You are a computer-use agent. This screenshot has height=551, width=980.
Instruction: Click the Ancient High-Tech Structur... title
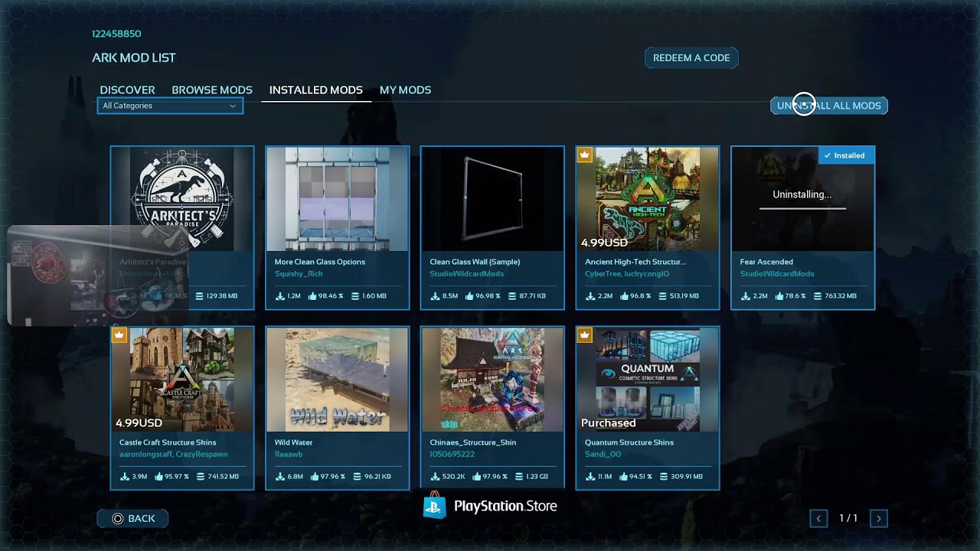tap(635, 262)
